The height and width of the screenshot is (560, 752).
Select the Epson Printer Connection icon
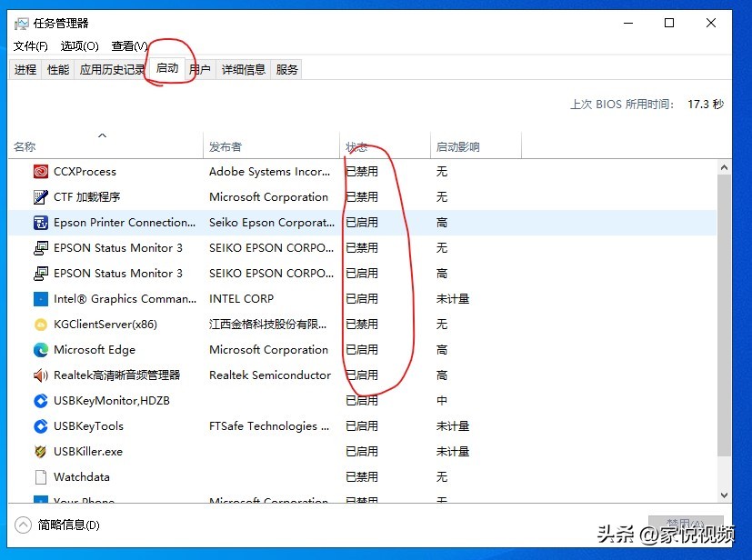point(40,222)
